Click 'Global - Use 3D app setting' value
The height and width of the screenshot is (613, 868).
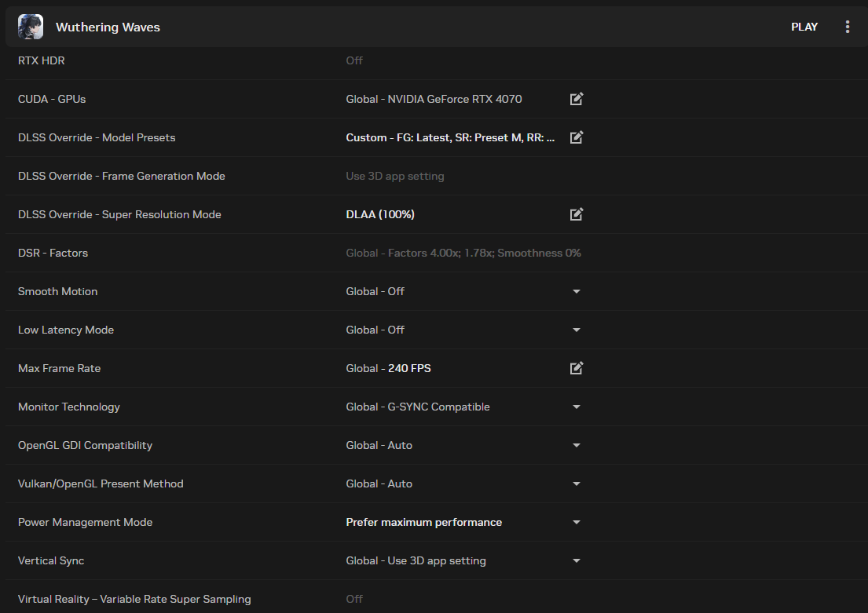(x=416, y=560)
